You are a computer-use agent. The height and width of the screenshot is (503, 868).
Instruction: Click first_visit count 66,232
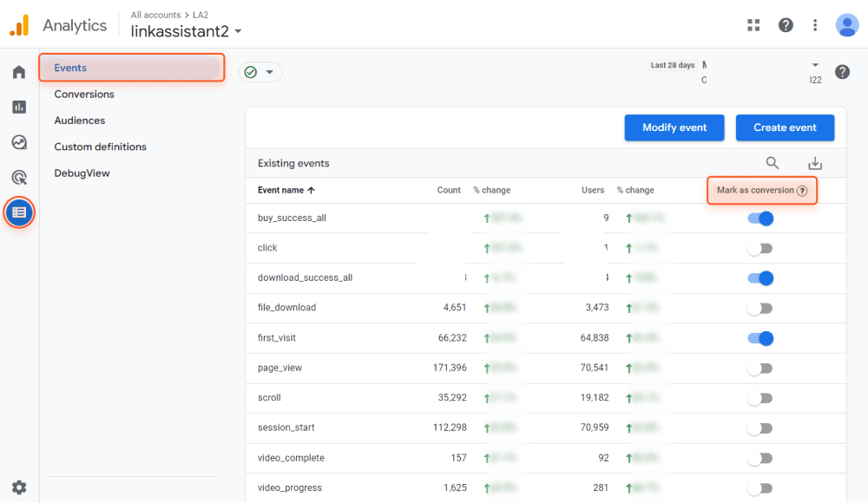(452, 338)
